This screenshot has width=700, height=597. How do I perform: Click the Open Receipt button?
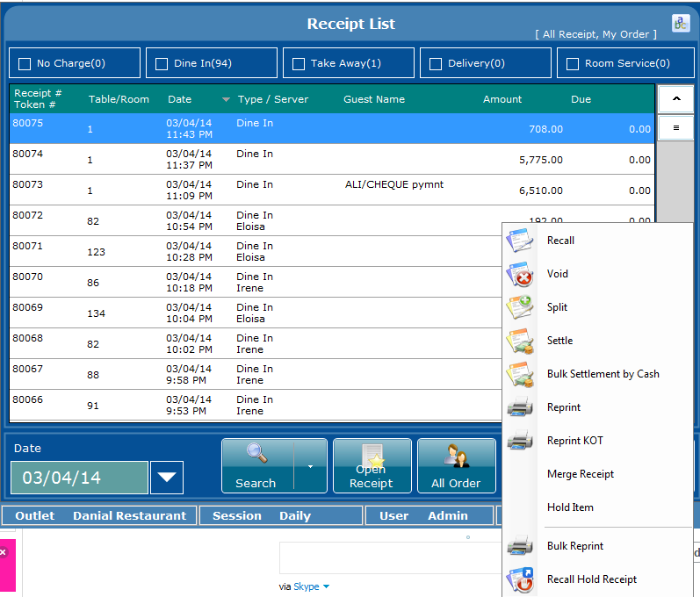pos(372,466)
